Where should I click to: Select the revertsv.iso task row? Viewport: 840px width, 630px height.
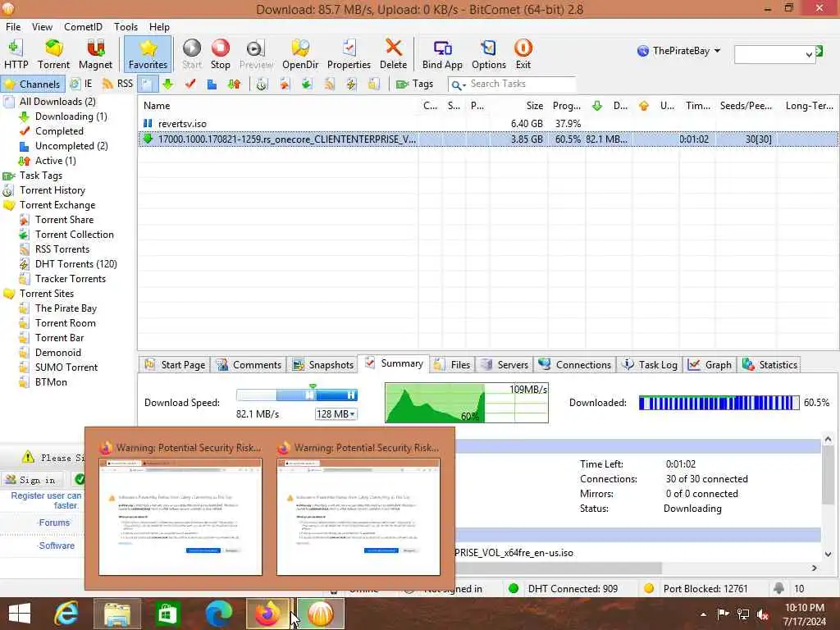tap(487, 124)
